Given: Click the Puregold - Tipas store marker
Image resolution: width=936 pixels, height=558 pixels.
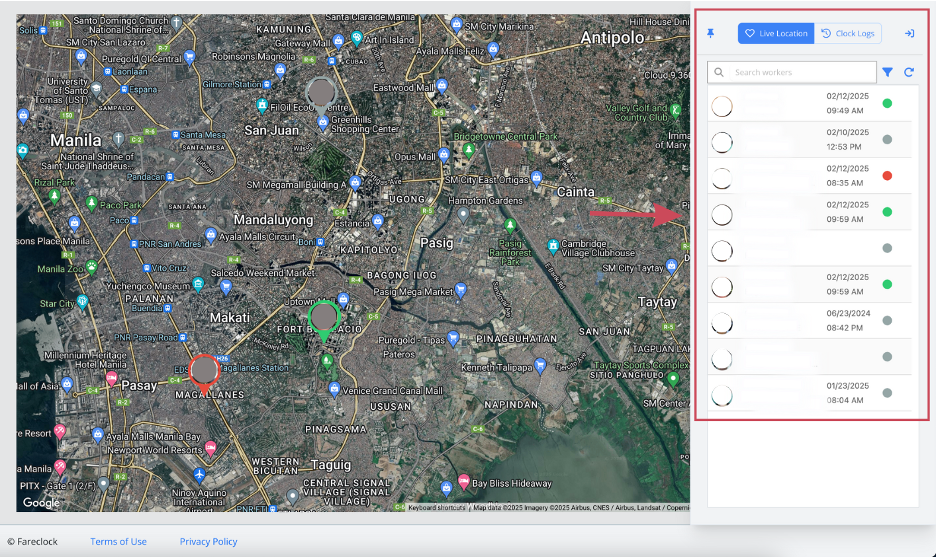Looking at the screenshot, I should 453,338.
